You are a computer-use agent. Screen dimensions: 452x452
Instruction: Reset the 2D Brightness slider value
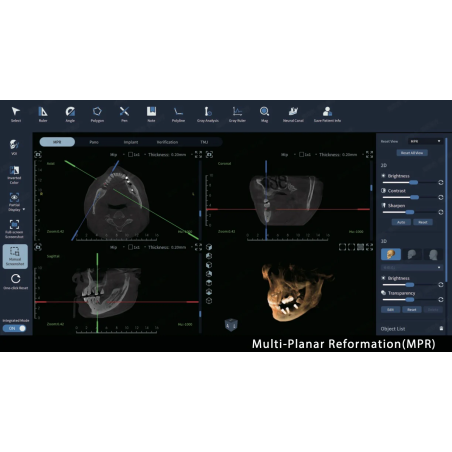click(x=441, y=183)
